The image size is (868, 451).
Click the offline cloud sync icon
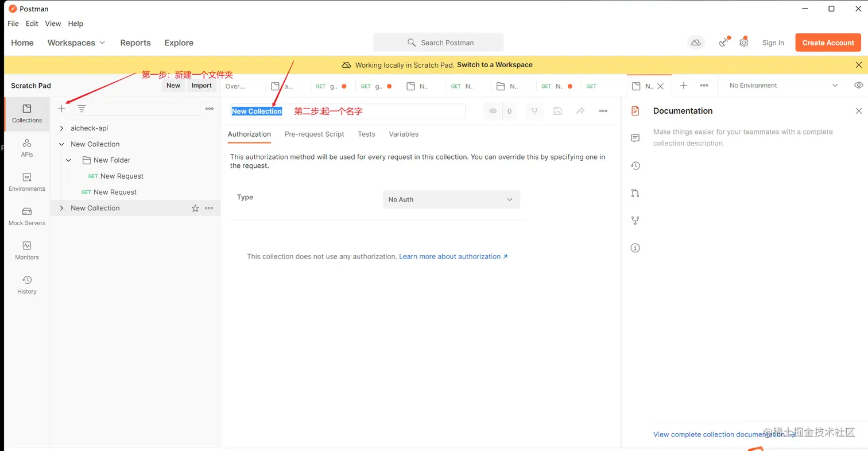pyautogui.click(x=696, y=43)
